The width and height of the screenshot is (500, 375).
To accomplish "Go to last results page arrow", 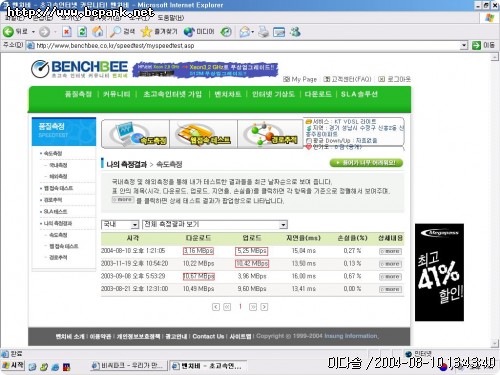I will 264,307.
